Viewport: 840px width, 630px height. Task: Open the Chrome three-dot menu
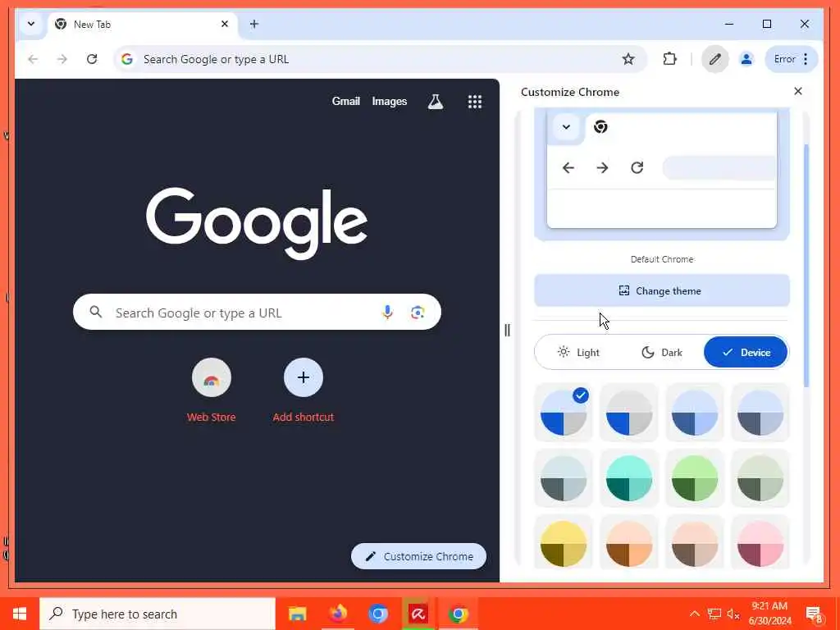[806, 59]
